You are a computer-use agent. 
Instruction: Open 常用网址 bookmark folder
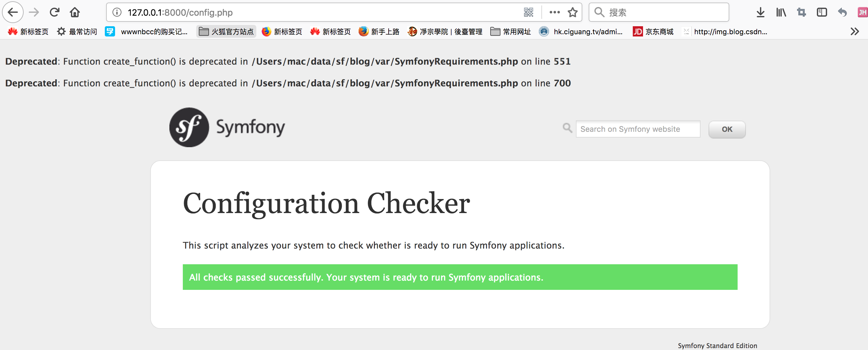pos(510,32)
